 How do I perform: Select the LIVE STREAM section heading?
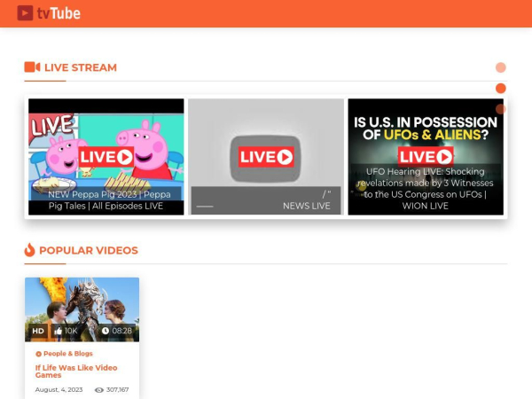tap(81, 67)
